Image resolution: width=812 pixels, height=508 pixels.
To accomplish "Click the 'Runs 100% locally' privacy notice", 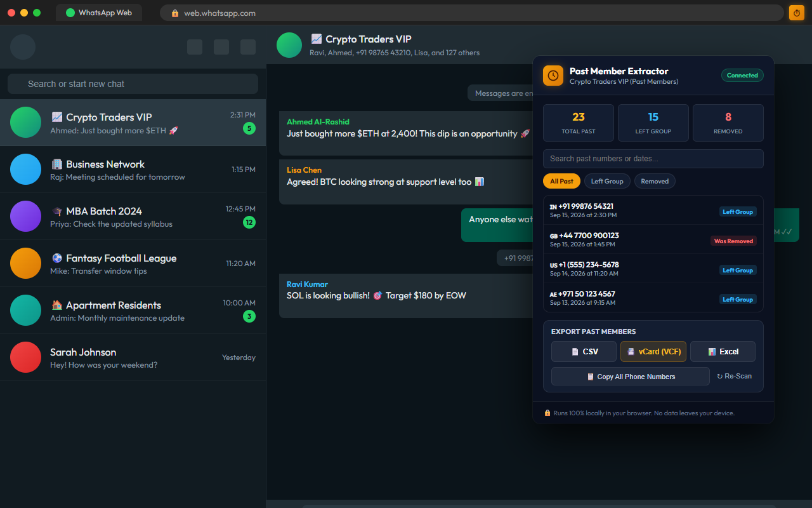I will click(x=639, y=413).
